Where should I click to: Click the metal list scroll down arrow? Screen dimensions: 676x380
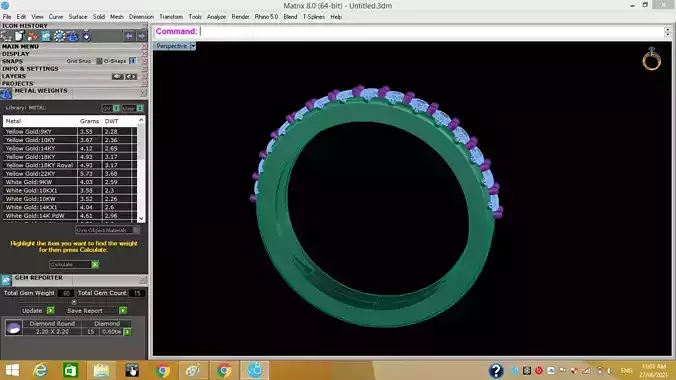coord(141,219)
